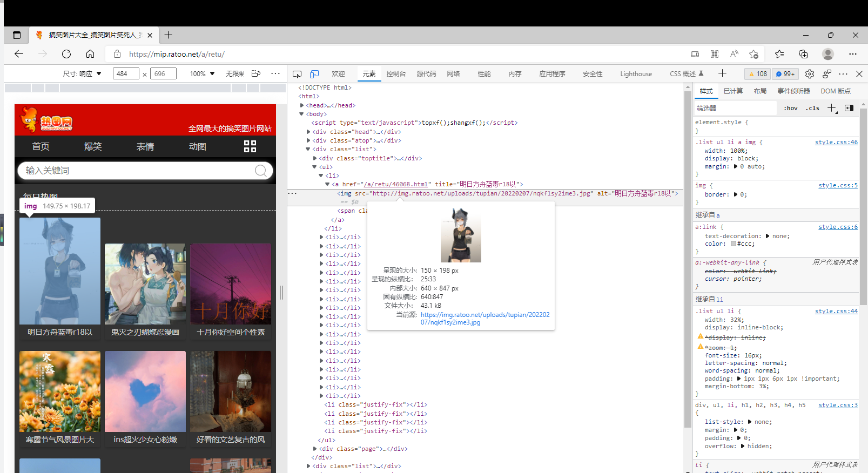
Task: Rotate the device viewport icon
Action: click(256, 73)
